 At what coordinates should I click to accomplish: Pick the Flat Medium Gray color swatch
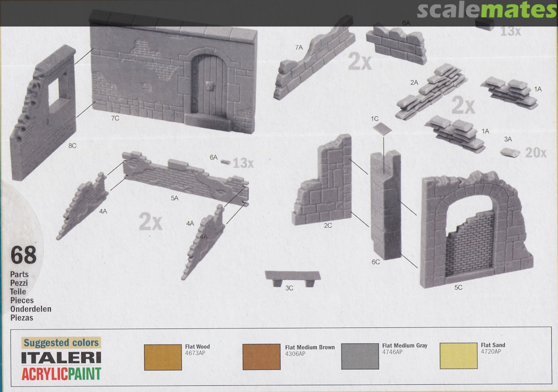(360, 356)
